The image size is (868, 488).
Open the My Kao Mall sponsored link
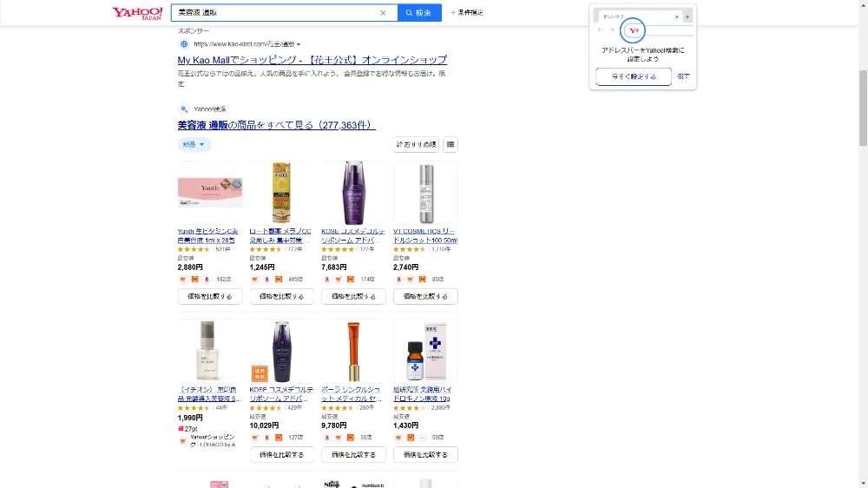(x=312, y=60)
